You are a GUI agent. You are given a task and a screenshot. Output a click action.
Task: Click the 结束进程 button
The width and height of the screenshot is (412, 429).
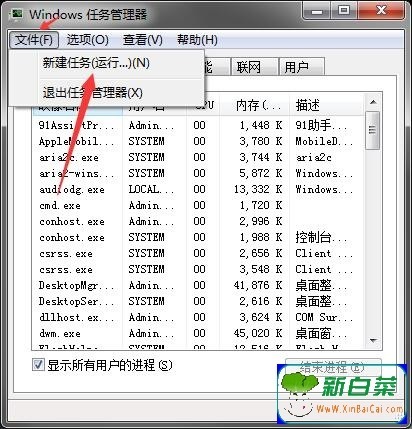[333, 367]
